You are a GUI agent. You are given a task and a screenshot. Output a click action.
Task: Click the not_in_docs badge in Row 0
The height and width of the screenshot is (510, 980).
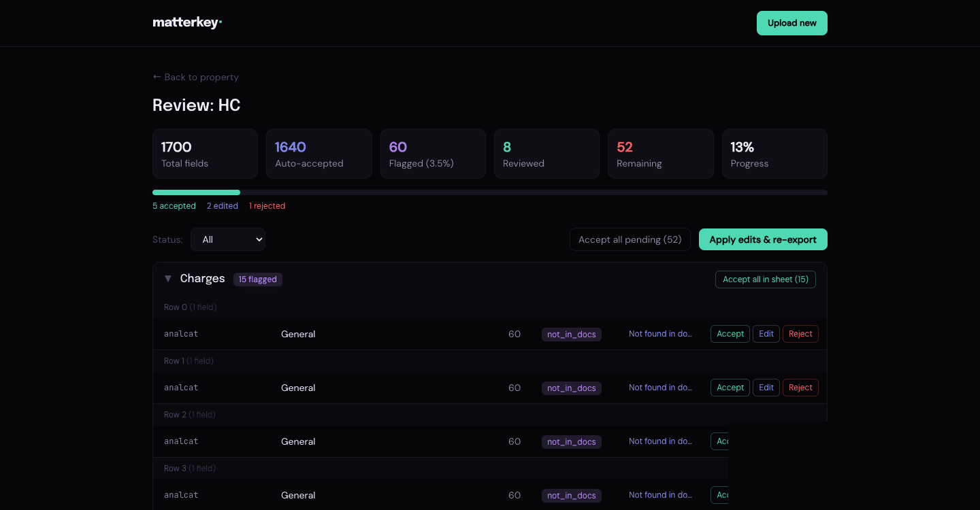tap(571, 334)
